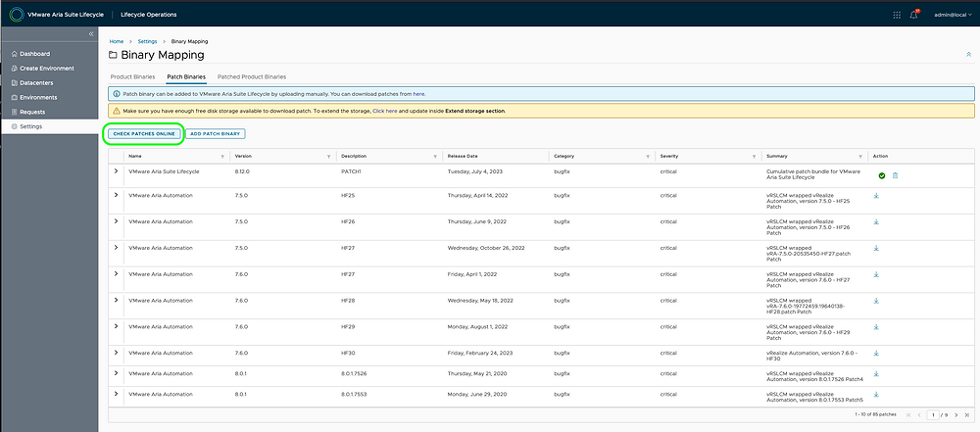980x432 pixels.
Task: Download the 7.5.0 HF25 patch
Action: pyautogui.click(x=876, y=196)
